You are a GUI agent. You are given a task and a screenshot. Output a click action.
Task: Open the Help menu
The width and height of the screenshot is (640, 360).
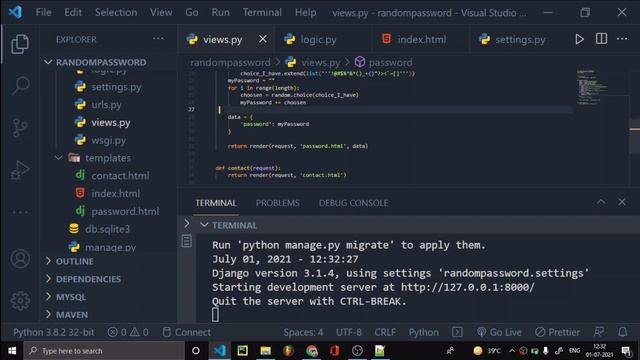(x=305, y=13)
